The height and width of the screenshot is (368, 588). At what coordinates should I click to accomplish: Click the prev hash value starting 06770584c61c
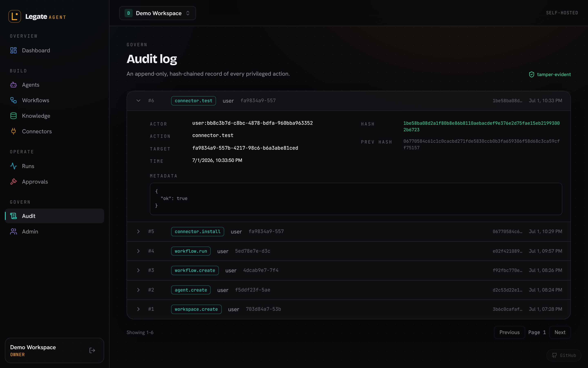point(481,144)
